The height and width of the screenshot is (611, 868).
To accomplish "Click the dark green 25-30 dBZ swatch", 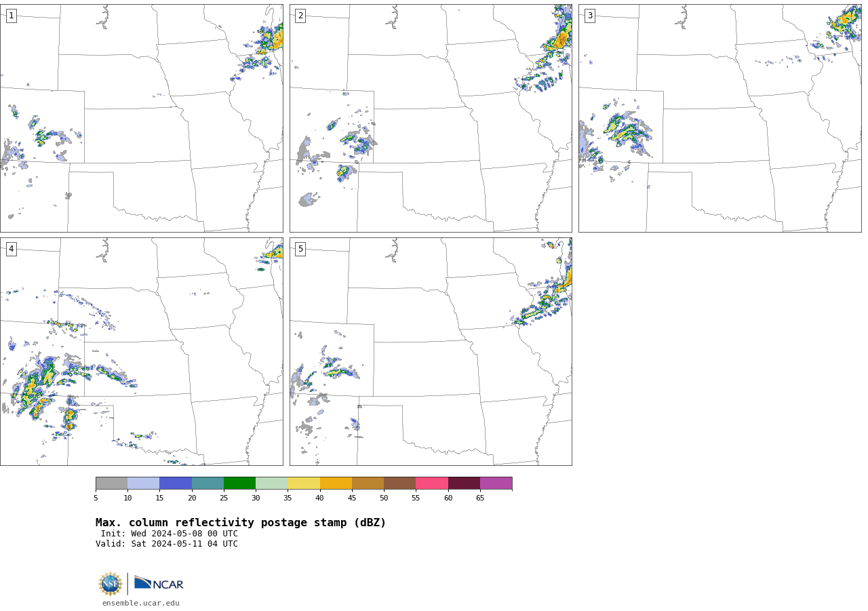I will click(239, 484).
